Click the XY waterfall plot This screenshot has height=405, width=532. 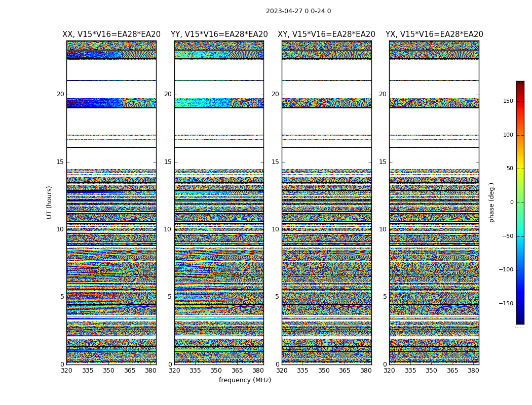tap(327, 202)
